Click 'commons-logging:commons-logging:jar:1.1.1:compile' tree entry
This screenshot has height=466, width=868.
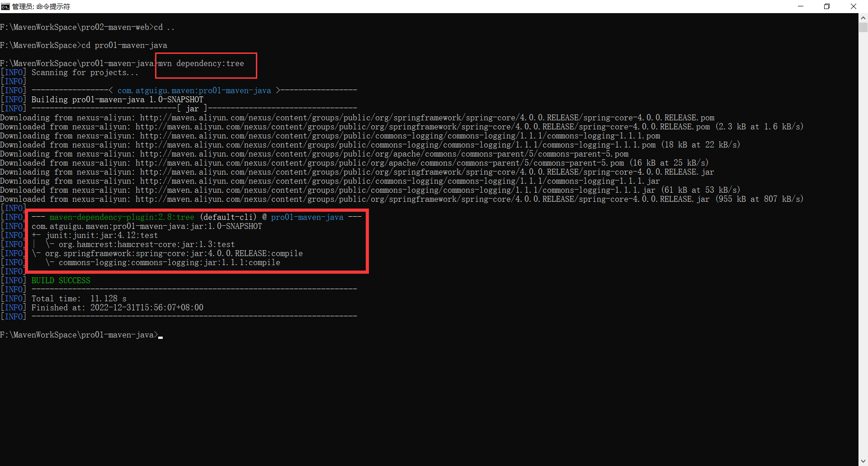(x=170, y=262)
